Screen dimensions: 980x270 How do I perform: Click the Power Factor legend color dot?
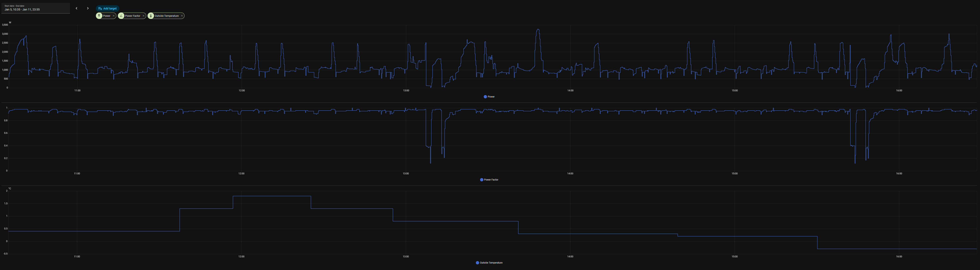tap(482, 180)
